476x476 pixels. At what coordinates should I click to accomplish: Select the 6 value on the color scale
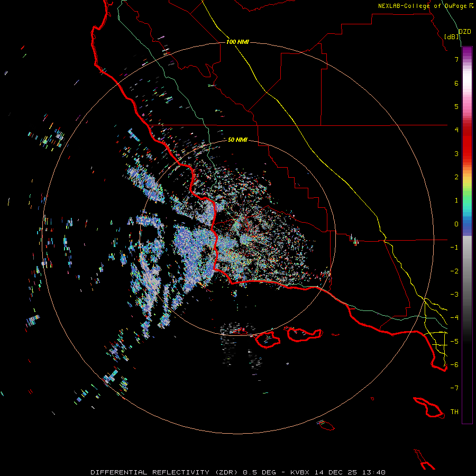click(456, 83)
